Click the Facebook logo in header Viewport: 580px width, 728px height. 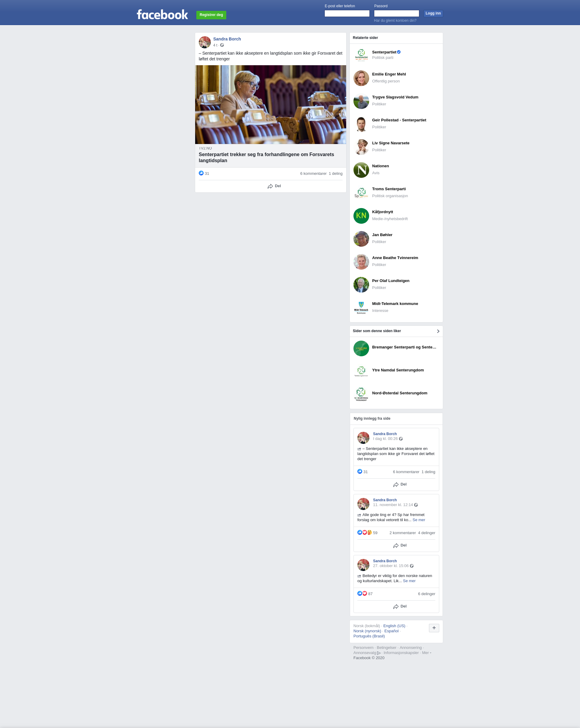162,14
